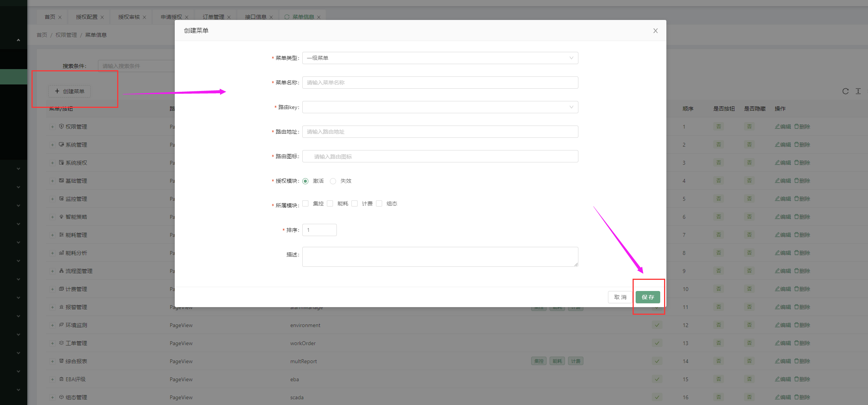Click the 创建菜单 button

[70, 91]
